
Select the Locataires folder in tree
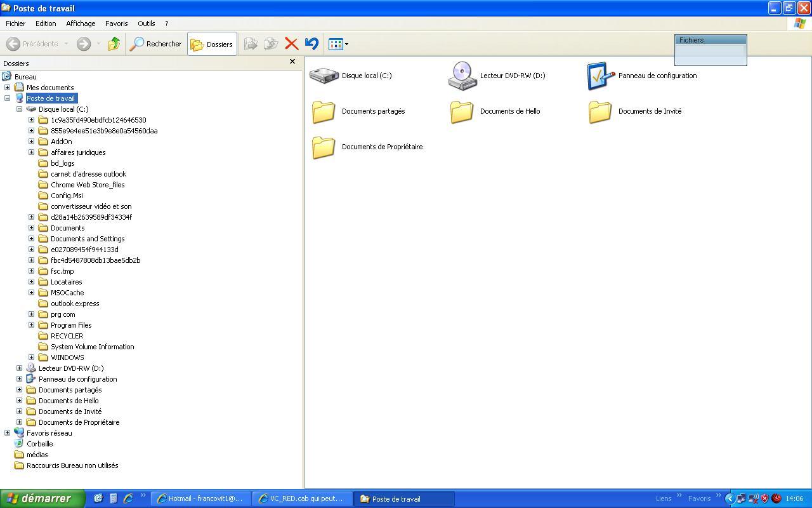pos(66,282)
